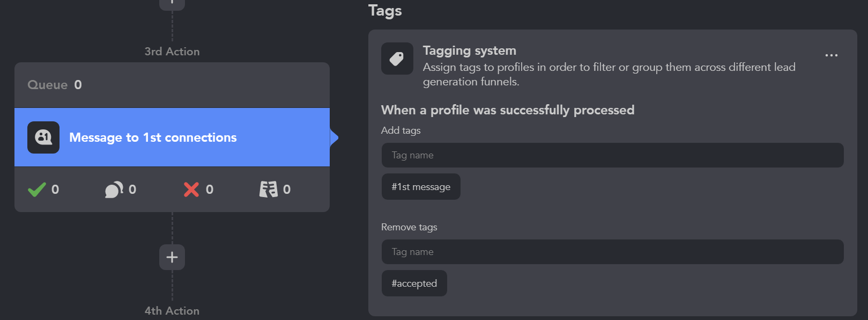
Task: Click the Remove tags Tag name input field
Action: [x=612, y=251]
